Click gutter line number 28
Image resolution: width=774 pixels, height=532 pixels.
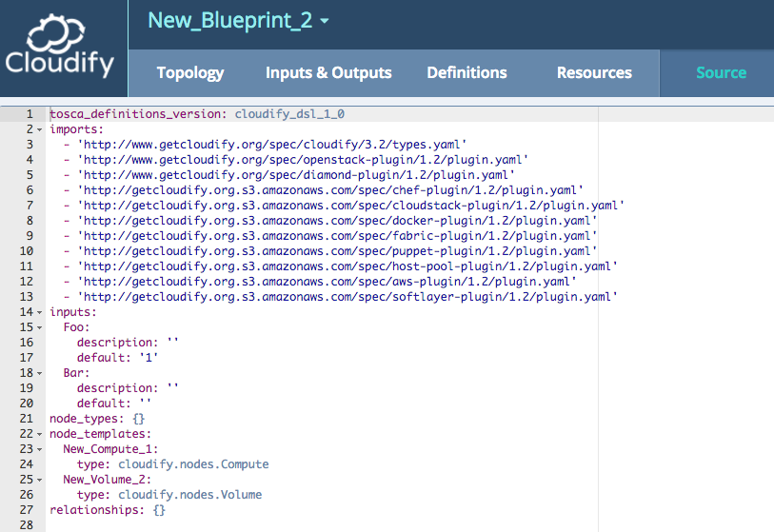click(x=27, y=525)
